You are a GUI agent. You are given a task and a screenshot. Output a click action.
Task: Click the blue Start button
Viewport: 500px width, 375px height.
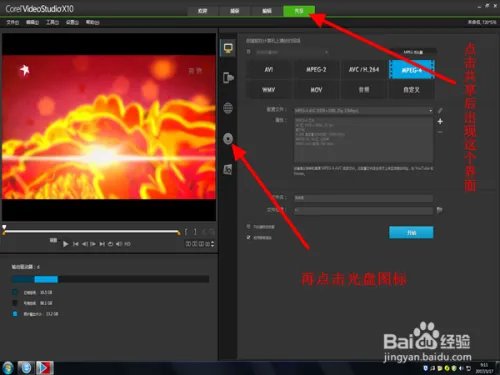pyautogui.click(x=411, y=233)
